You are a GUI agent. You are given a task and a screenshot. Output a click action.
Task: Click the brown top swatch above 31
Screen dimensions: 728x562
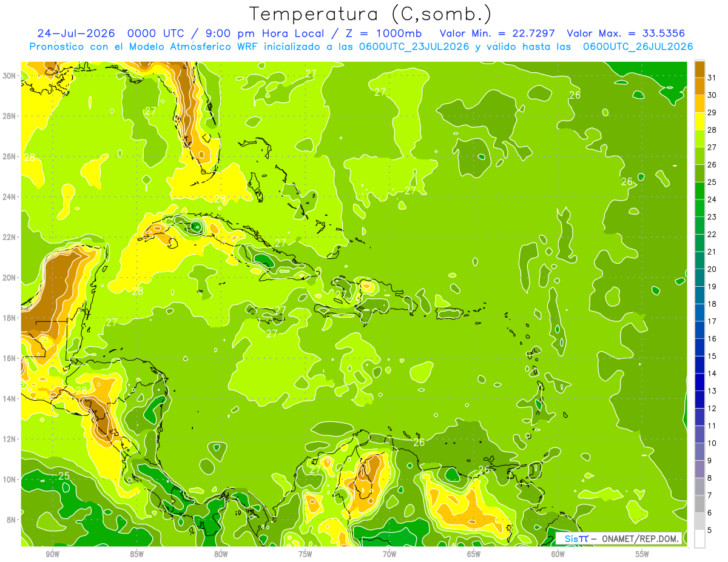pyautogui.click(x=699, y=69)
